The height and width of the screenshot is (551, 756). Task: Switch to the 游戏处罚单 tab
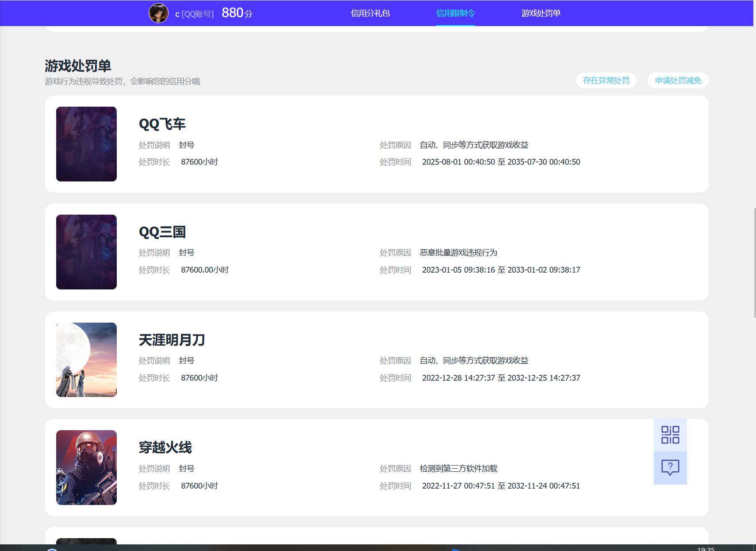click(541, 13)
